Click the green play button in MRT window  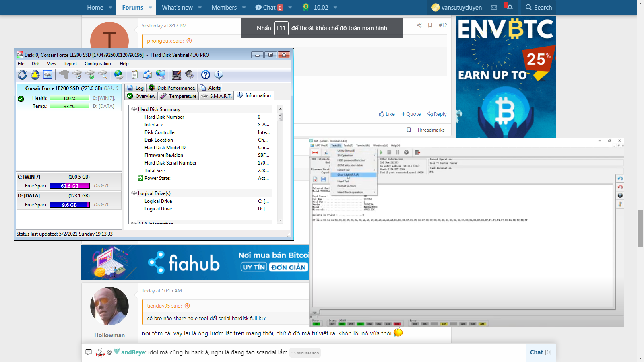[381, 152]
